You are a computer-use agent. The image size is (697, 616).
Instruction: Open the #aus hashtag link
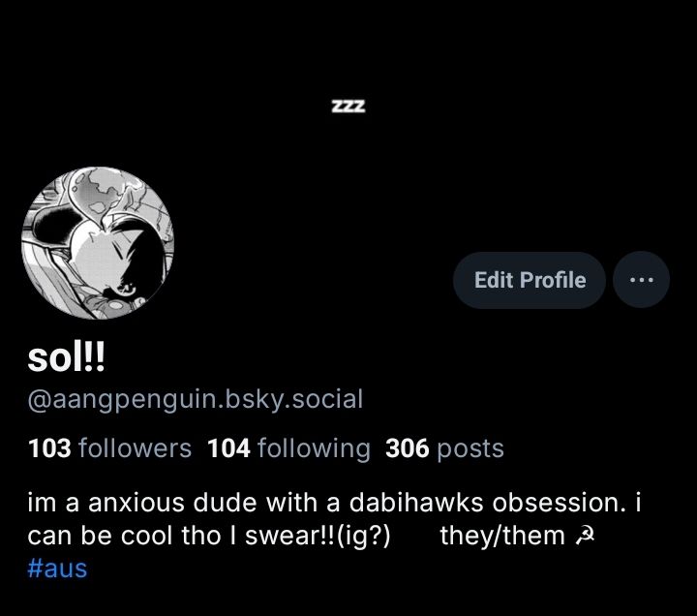click(57, 569)
